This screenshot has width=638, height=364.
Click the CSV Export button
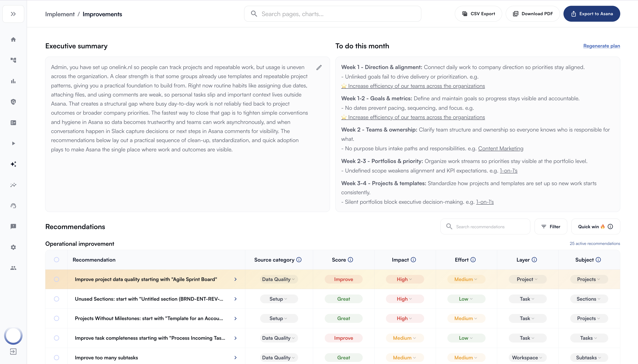pyautogui.click(x=478, y=14)
